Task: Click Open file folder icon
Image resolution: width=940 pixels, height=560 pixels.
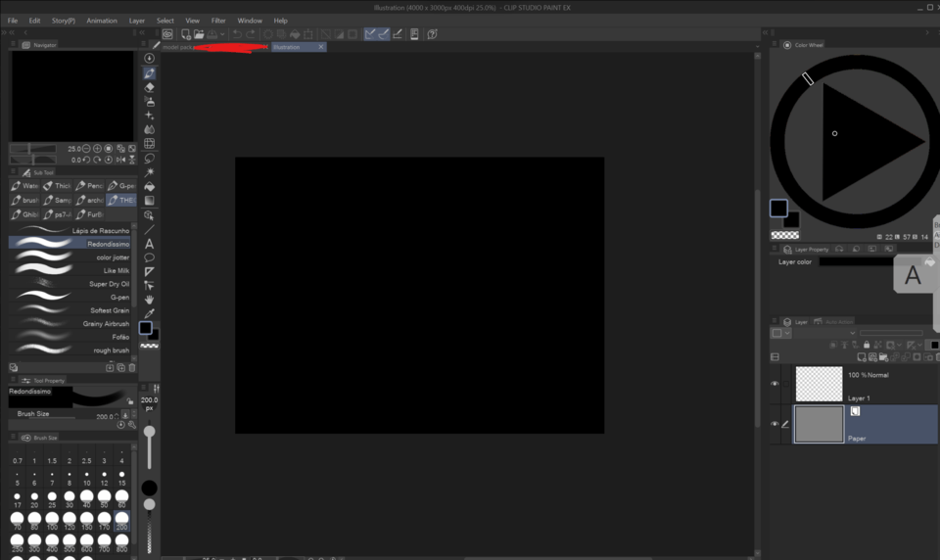Action: 199,34
